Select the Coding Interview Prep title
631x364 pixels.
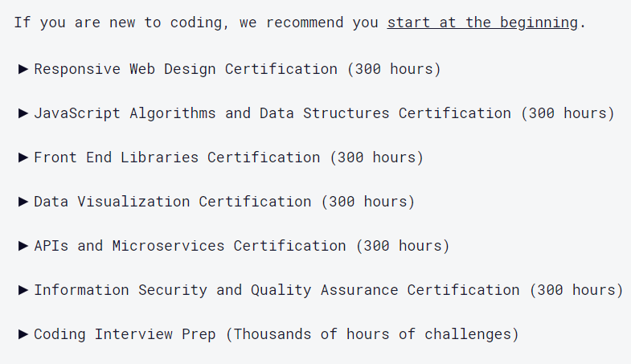click(125, 333)
